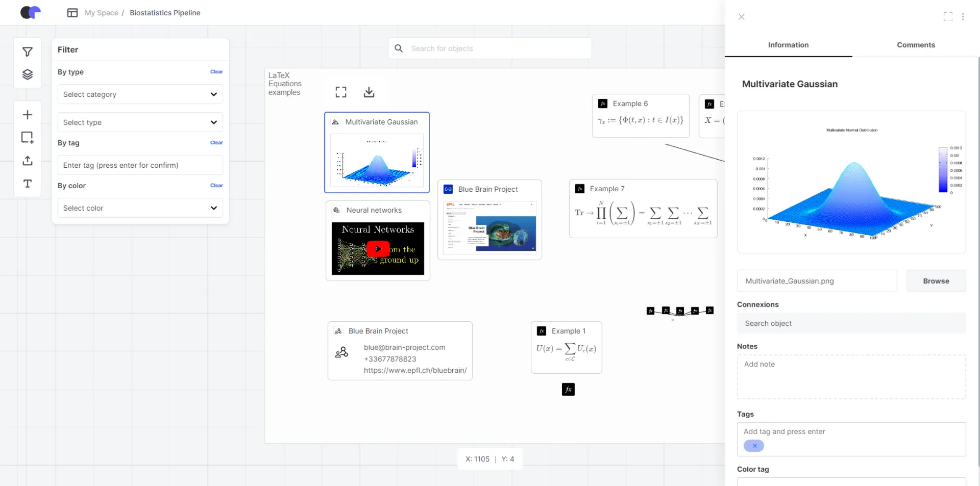Click the Search for objects field
Screen dimensions: 980x486
(x=490, y=48)
